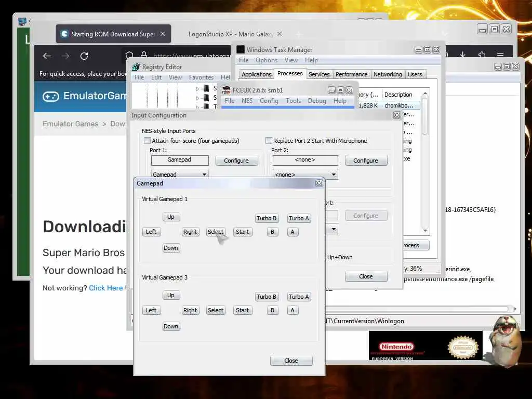Click the browser forward arrow
Viewport: 532px width, 399px height.
[65, 56]
